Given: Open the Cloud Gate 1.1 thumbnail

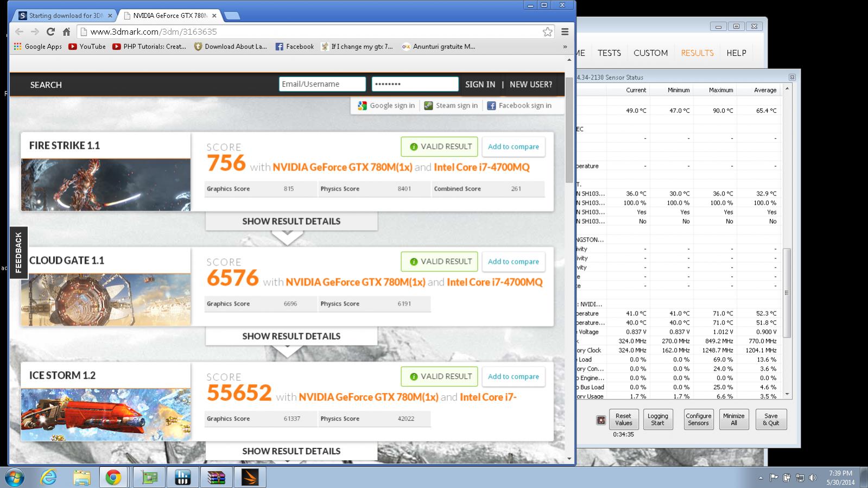Looking at the screenshot, I should 106,300.
